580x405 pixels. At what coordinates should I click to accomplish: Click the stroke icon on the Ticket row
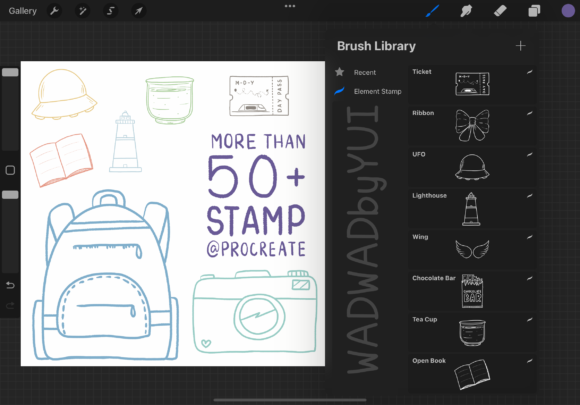click(529, 72)
